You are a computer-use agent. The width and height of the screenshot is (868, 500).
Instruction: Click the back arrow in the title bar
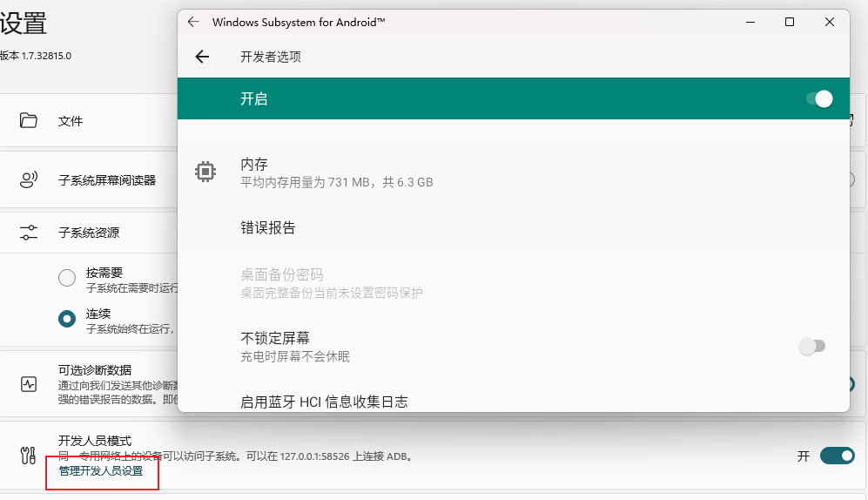coord(193,23)
